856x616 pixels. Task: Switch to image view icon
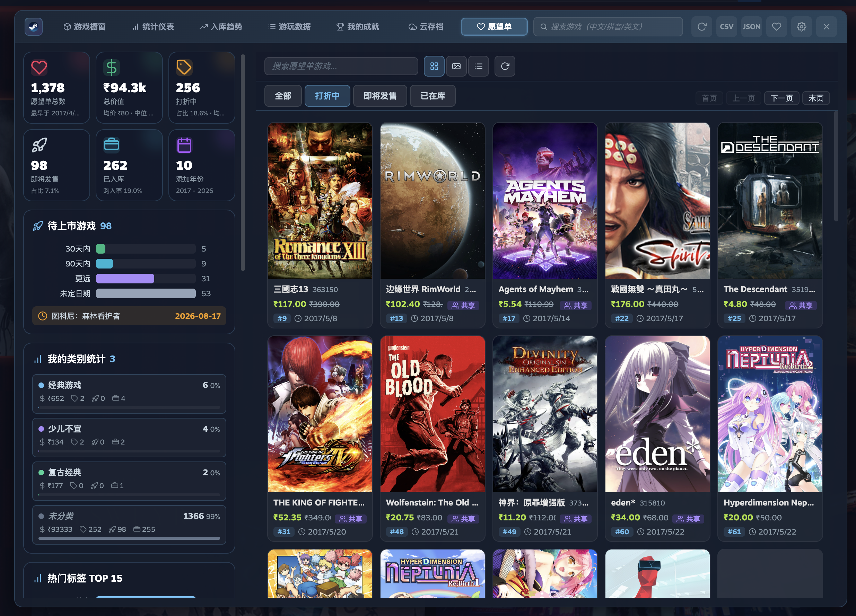[456, 67]
